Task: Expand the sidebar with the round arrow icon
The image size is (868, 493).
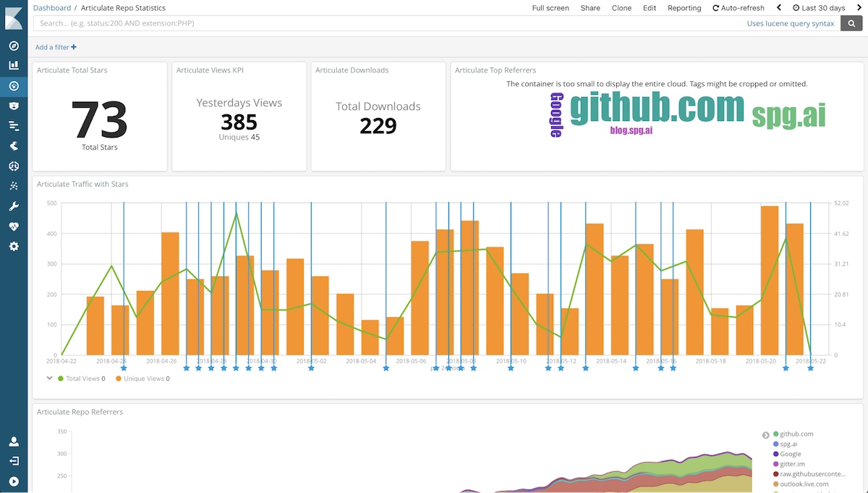Action: tap(14, 481)
